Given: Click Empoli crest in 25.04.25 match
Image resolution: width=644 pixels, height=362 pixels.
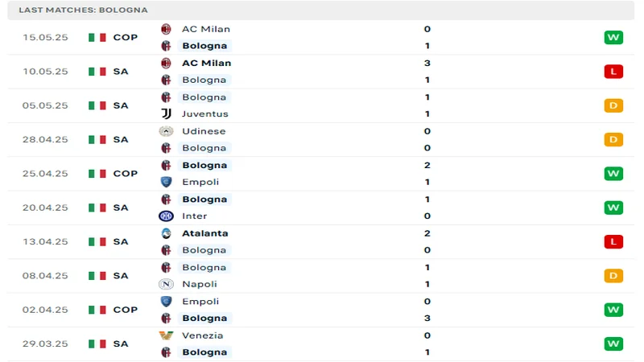Looking at the screenshot, I should click(x=167, y=182).
